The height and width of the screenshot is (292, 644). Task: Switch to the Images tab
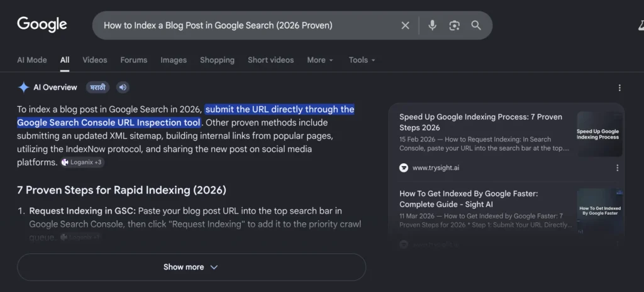[174, 60]
